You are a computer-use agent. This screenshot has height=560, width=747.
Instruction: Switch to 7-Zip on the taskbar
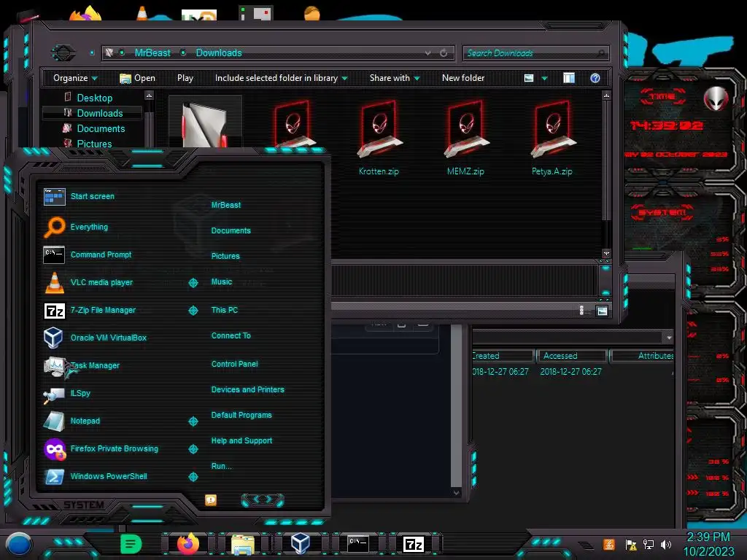(x=414, y=544)
